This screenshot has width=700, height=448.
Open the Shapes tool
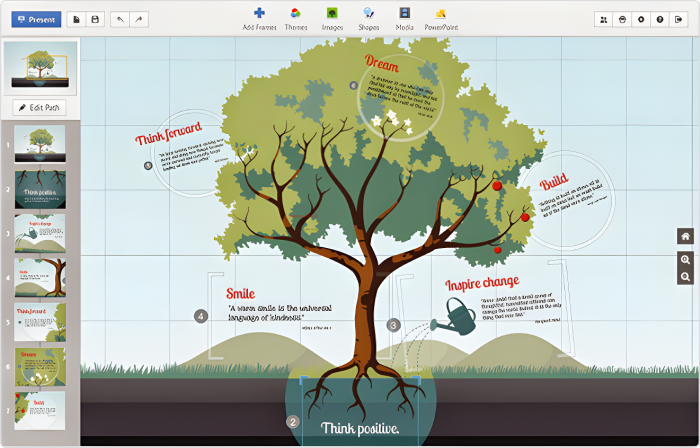click(369, 19)
